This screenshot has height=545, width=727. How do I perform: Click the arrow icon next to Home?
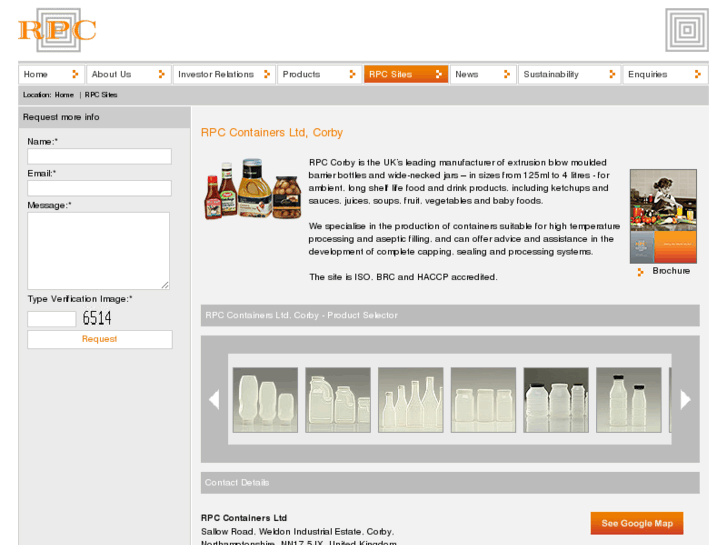click(75, 74)
